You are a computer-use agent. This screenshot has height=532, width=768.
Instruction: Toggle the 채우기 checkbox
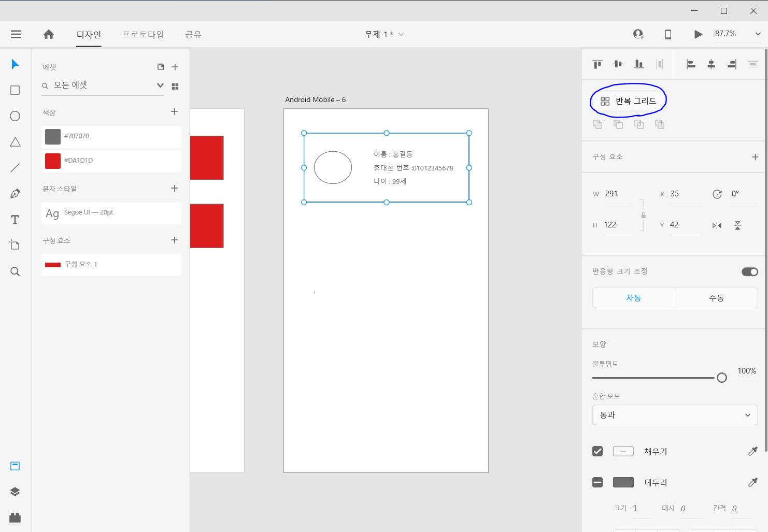(598, 451)
